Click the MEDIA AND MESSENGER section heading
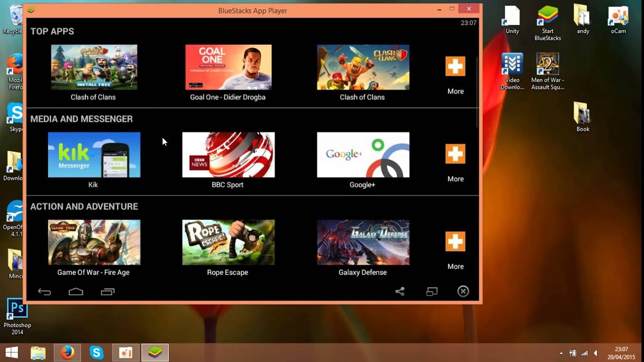 coord(82,119)
